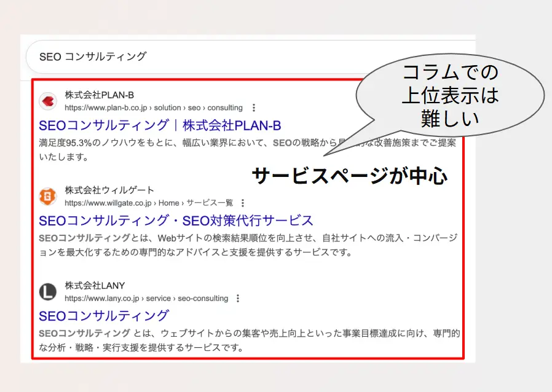Open the SEOコンサルティング・SEO対策代行サービス result
The image size is (552, 392).
coord(176,221)
